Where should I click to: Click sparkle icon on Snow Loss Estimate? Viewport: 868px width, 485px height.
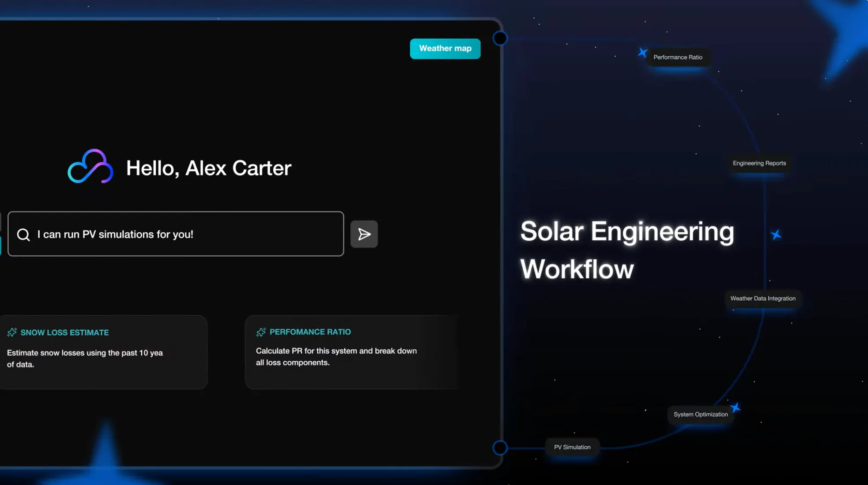(x=12, y=332)
